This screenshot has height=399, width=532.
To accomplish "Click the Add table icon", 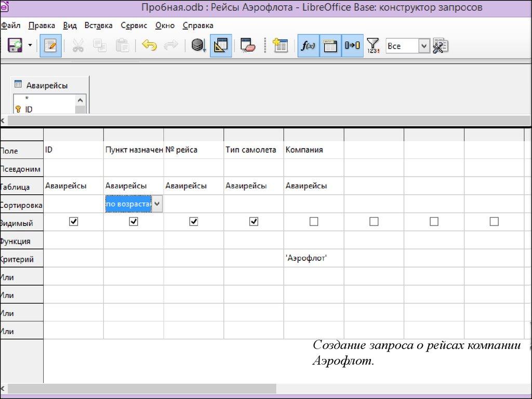I will point(280,46).
